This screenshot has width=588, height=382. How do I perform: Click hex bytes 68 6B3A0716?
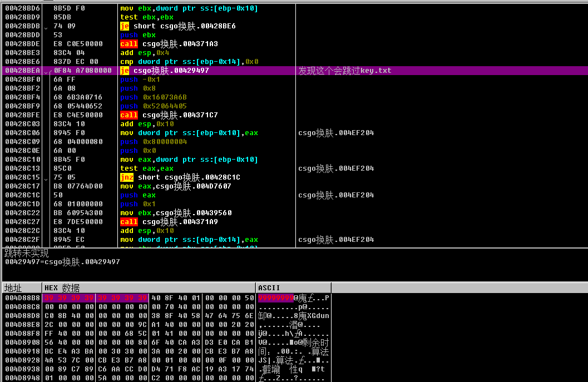tap(78, 97)
